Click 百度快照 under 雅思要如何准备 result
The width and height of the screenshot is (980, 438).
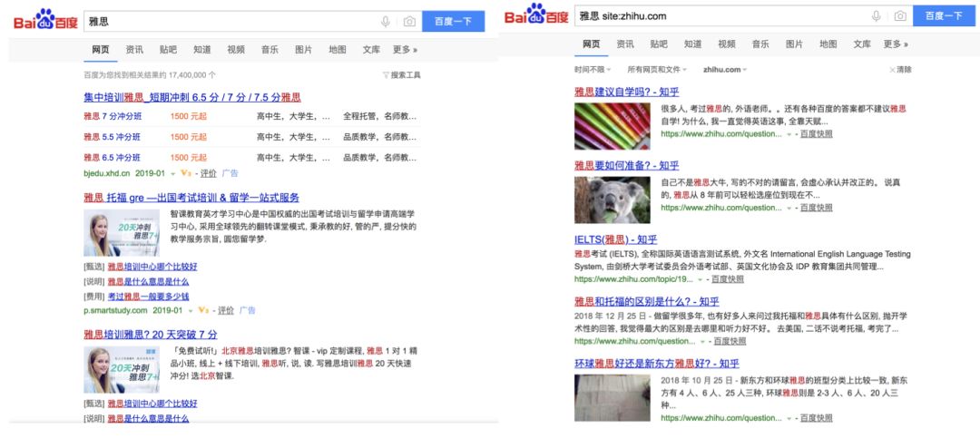point(817,208)
